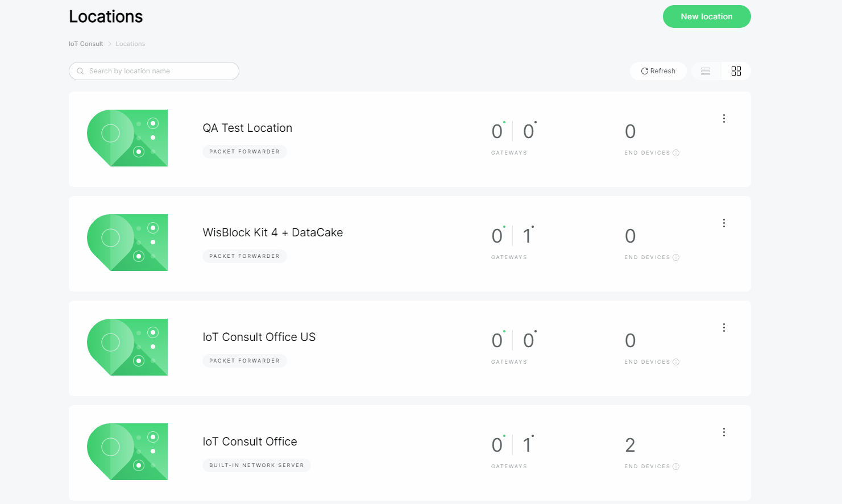This screenshot has height=504, width=842.
Task: Switch to grid view layout
Action: click(x=736, y=71)
